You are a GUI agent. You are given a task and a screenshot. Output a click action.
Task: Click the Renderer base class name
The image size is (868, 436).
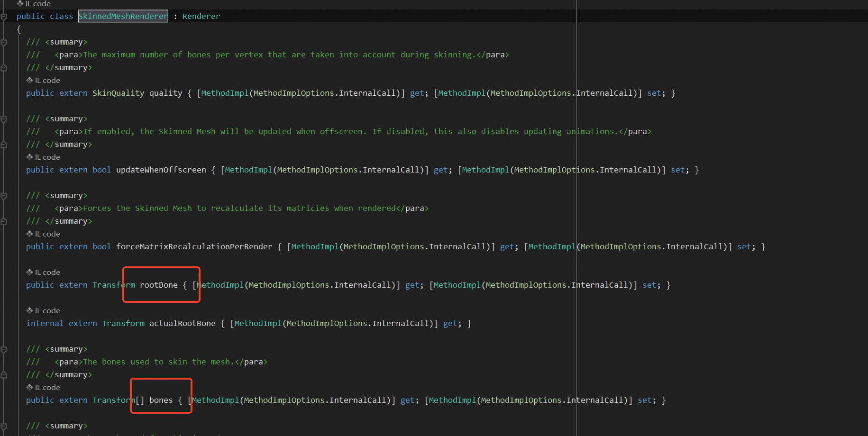[201, 16]
